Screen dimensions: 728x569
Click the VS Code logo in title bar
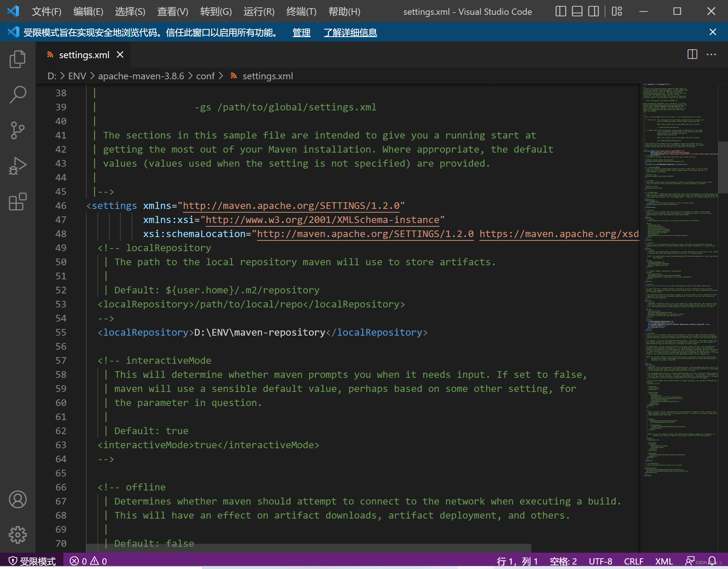[x=13, y=11]
